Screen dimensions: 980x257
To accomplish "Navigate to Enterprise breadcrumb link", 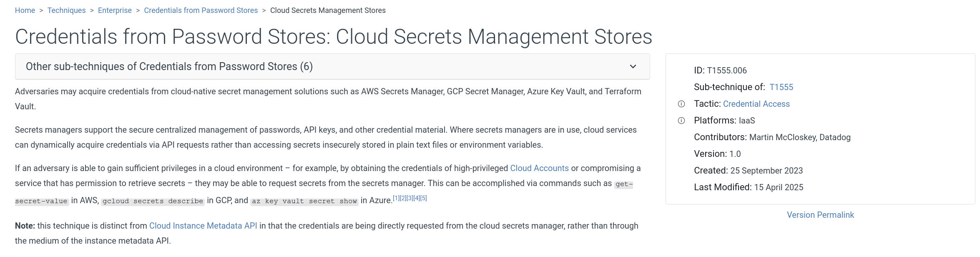I will (115, 10).
